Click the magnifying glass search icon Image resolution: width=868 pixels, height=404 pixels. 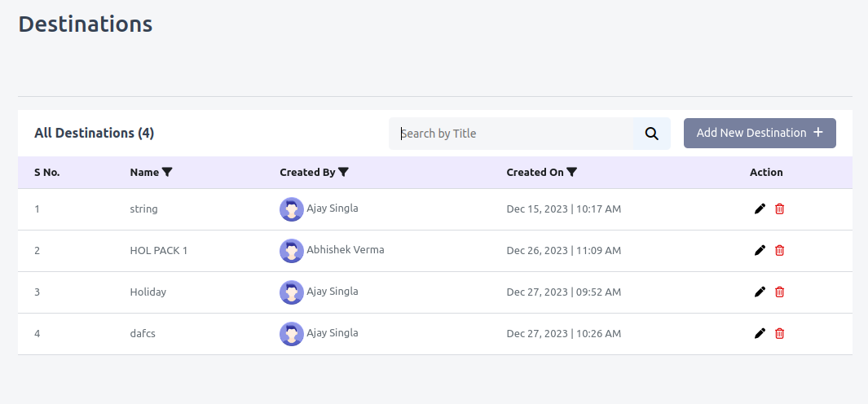[651, 134]
